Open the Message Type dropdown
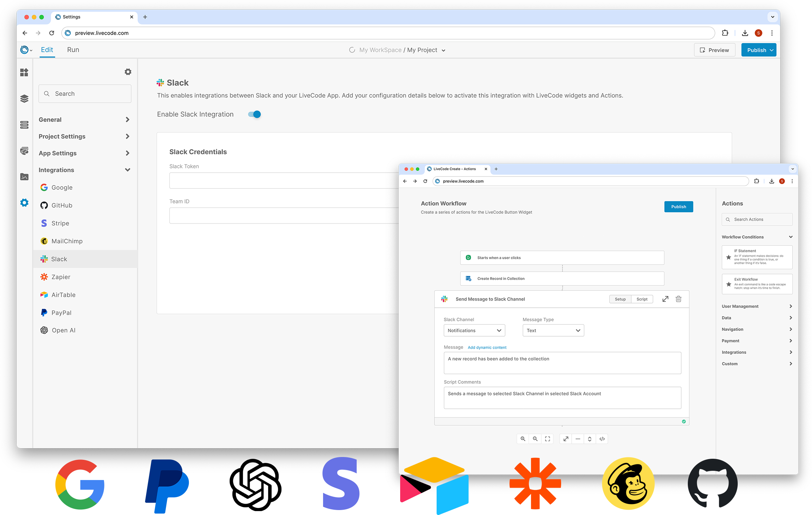This screenshot has width=812, height=515. [x=553, y=330]
